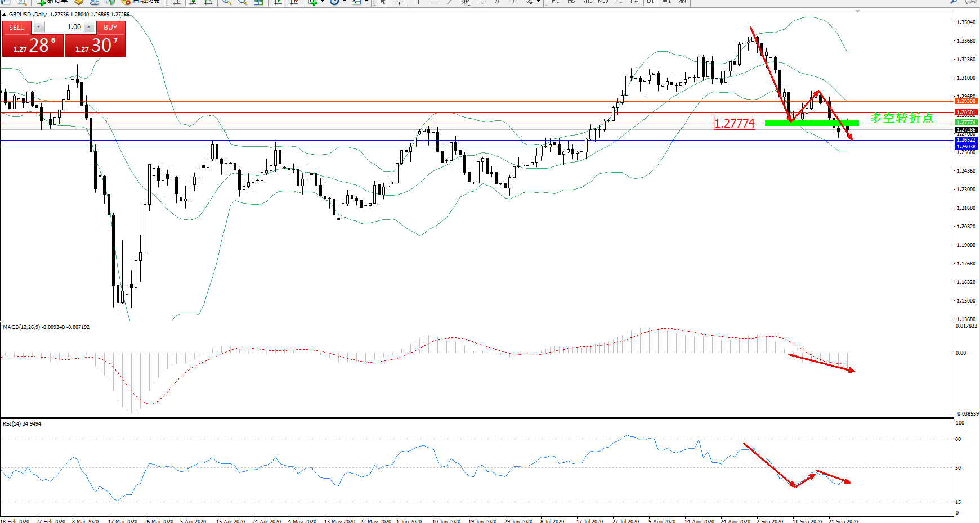
Task: Click the BUY button
Action: (110, 27)
